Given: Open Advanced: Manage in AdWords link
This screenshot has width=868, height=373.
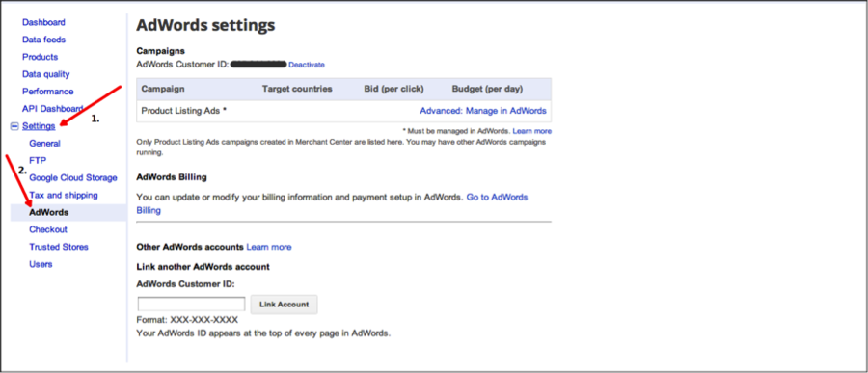Looking at the screenshot, I should 483,111.
